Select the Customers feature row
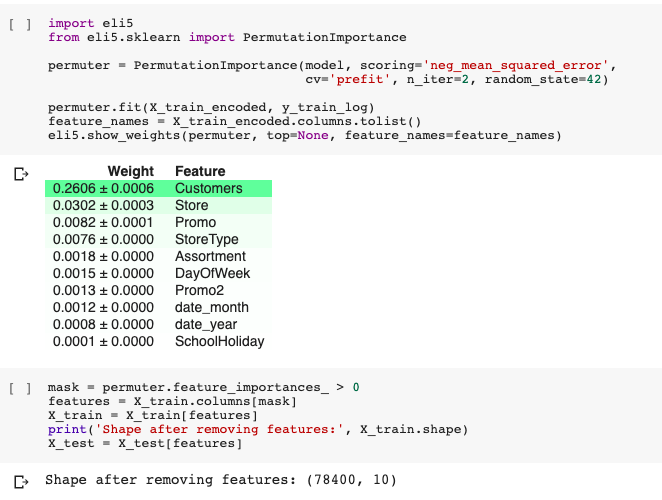 click(x=158, y=188)
